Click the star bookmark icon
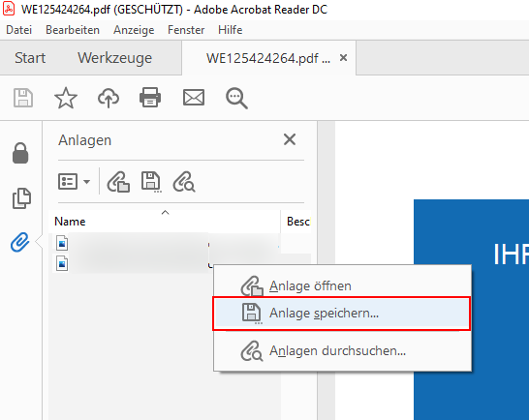 pyautogui.click(x=66, y=98)
